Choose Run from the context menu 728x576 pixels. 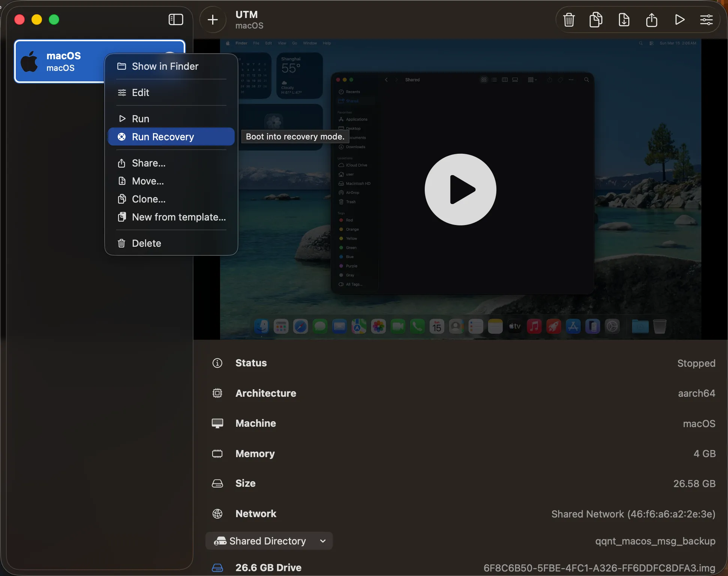[171, 119]
